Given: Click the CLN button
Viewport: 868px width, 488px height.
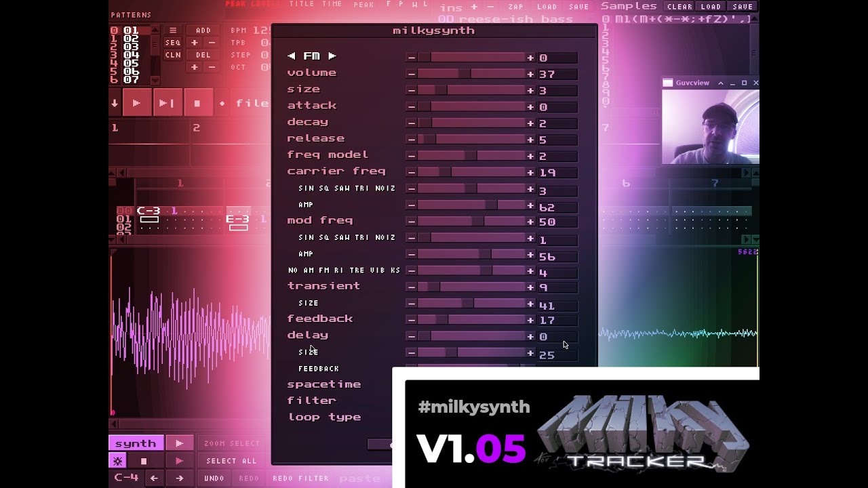Looking at the screenshot, I should tap(173, 55).
